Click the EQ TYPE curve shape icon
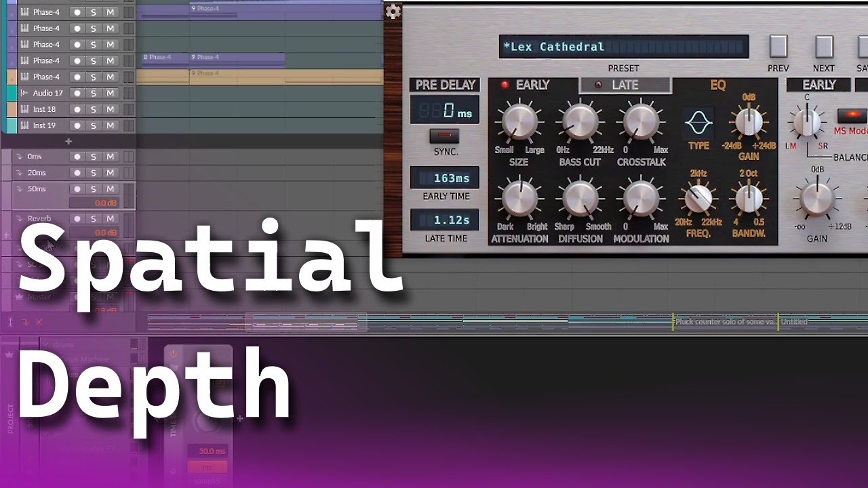The height and width of the screenshot is (488, 868). 698,123
